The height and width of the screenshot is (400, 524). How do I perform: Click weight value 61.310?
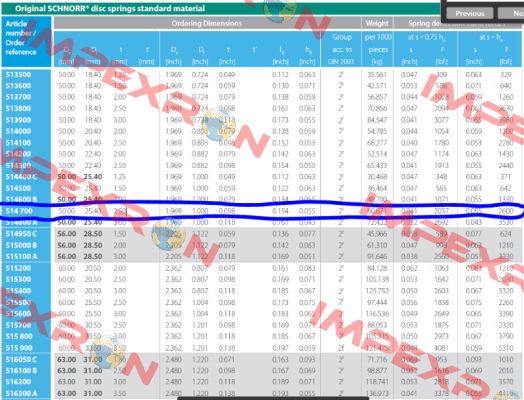[x=377, y=245]
